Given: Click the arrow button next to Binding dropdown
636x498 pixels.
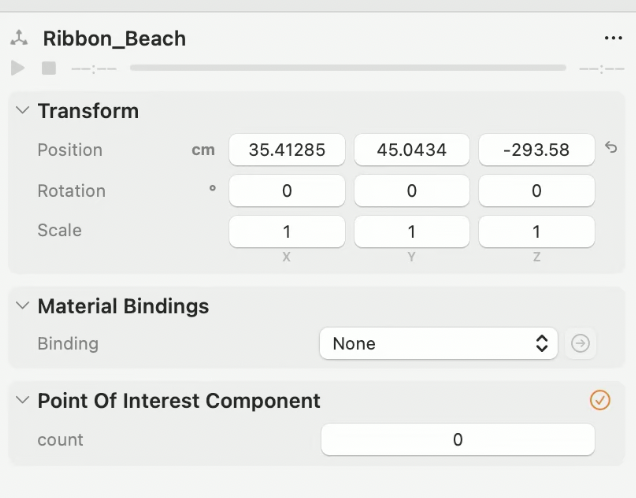Looking at the screenshot, I should point(580,344).
